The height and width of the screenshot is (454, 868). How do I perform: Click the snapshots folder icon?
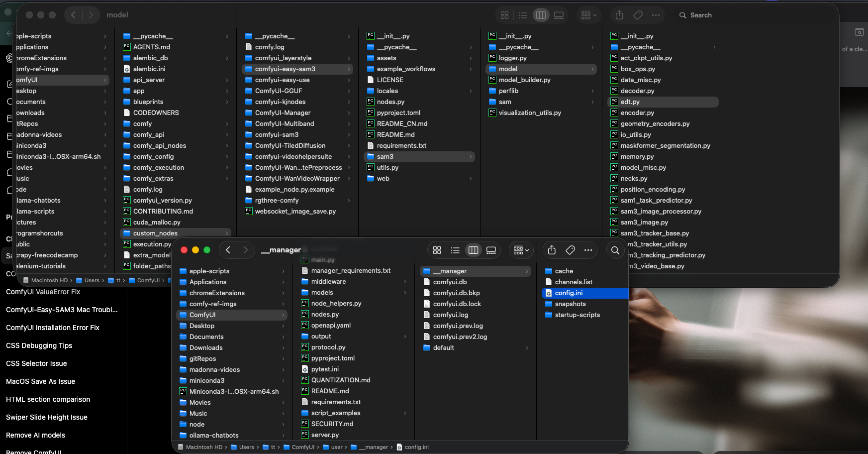[549, 304]
